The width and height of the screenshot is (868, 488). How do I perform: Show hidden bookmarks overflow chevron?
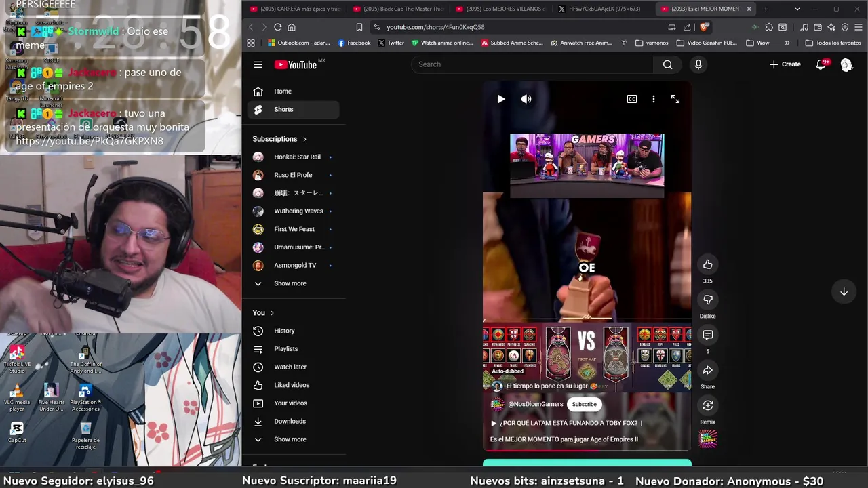787,43
